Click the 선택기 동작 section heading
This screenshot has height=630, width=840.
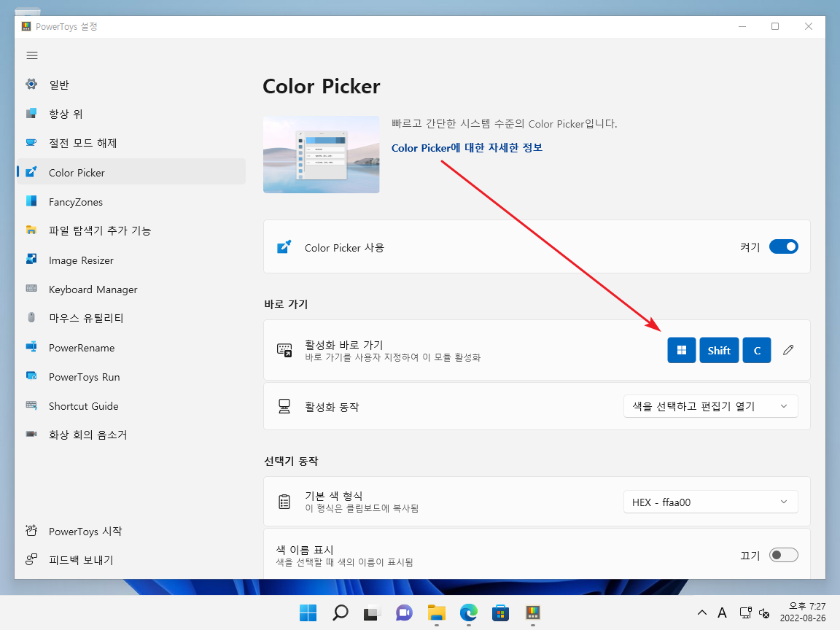[x=291, y=461]
